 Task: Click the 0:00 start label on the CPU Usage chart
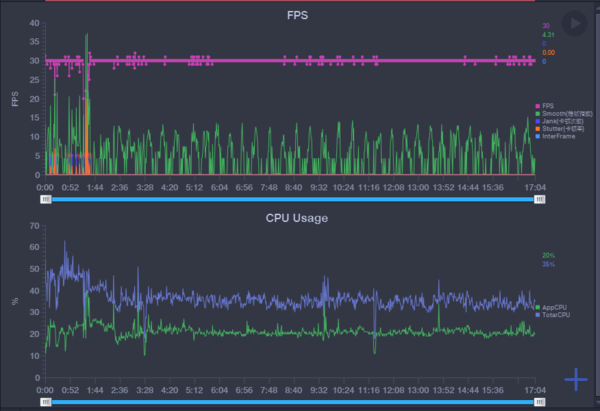point(45,390)
